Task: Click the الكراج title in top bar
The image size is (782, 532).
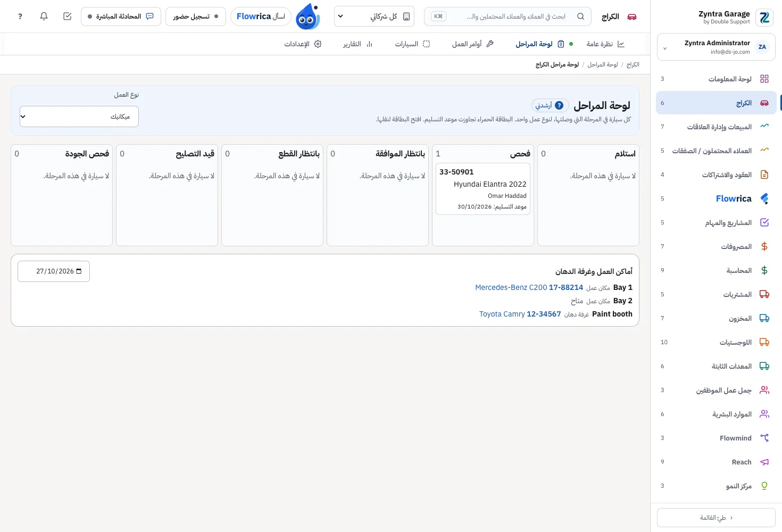Action: pyautogui.click(x=610, y=16)
